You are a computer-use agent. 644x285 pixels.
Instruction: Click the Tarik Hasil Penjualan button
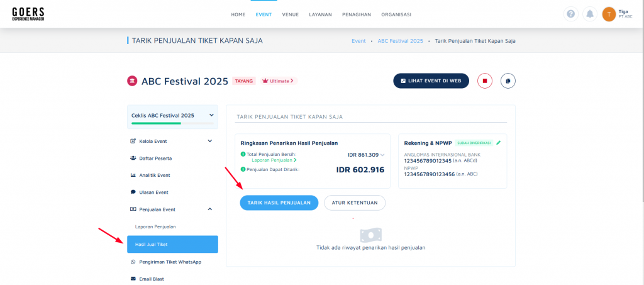pyautogui.click(x=279, y=203)
